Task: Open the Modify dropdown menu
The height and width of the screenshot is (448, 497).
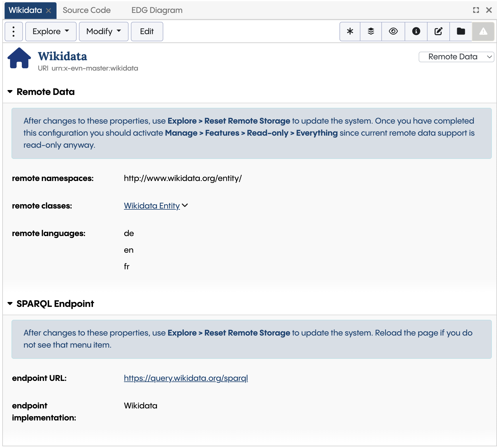Action: (x=103, y=32)
